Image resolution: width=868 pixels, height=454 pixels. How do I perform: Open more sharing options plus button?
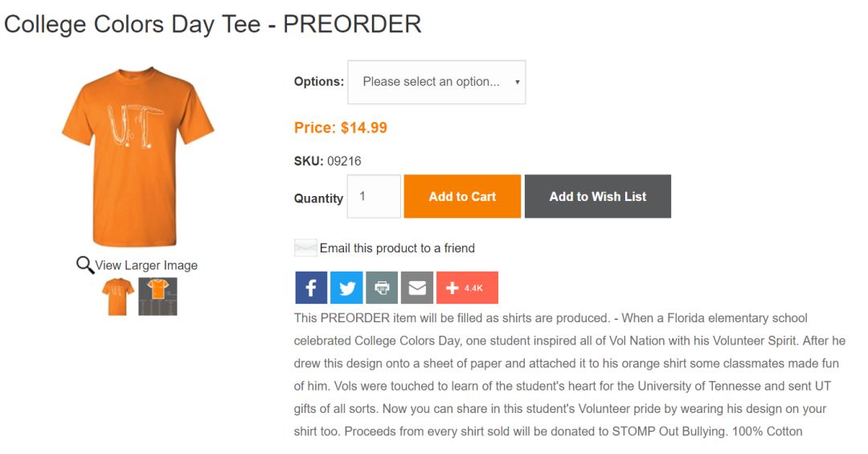click(467, 288)
